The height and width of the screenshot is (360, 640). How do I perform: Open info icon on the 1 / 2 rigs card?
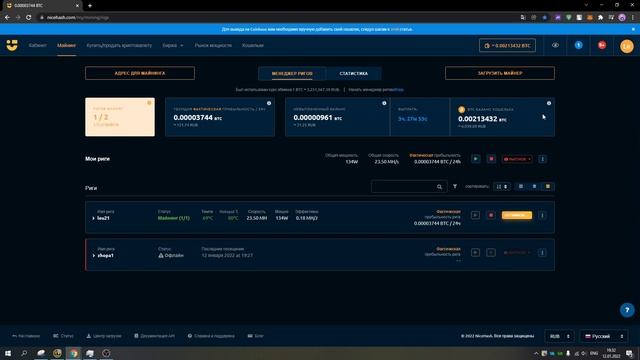(149, 103)
